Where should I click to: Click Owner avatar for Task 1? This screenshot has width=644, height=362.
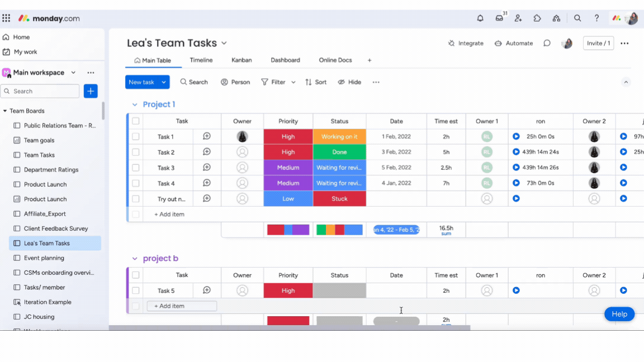click(x=242, y=136)
